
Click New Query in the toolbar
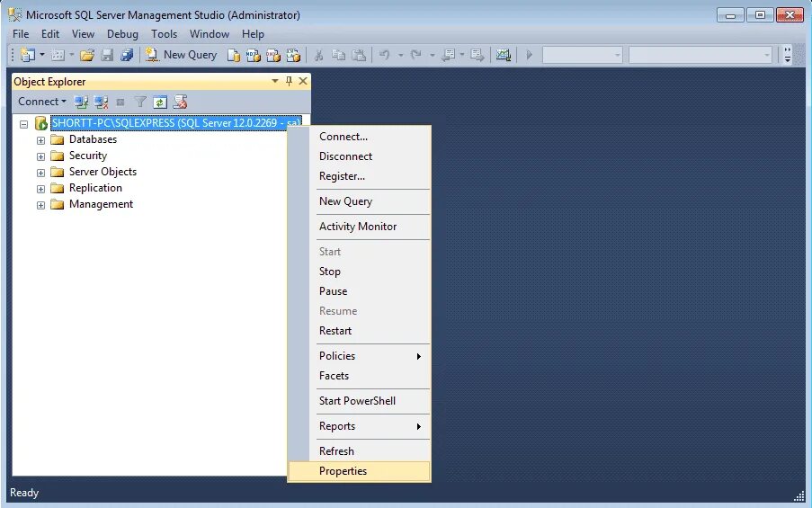click(182, 55)
